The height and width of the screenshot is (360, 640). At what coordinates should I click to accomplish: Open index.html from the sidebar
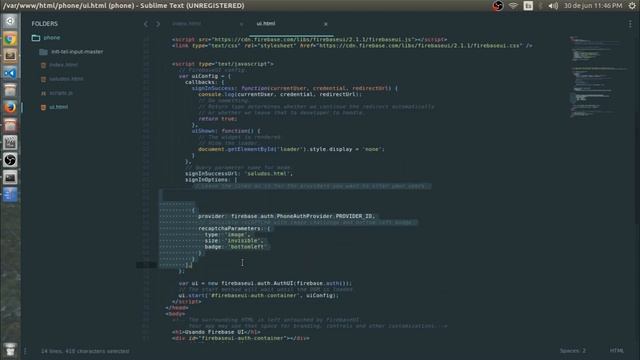tap(63, 65)
